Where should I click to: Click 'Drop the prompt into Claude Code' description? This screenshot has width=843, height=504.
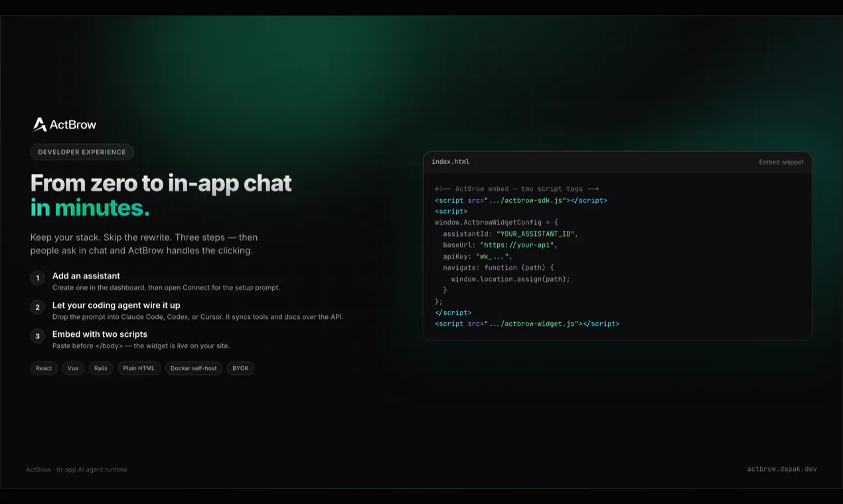[x=198, y=317]
